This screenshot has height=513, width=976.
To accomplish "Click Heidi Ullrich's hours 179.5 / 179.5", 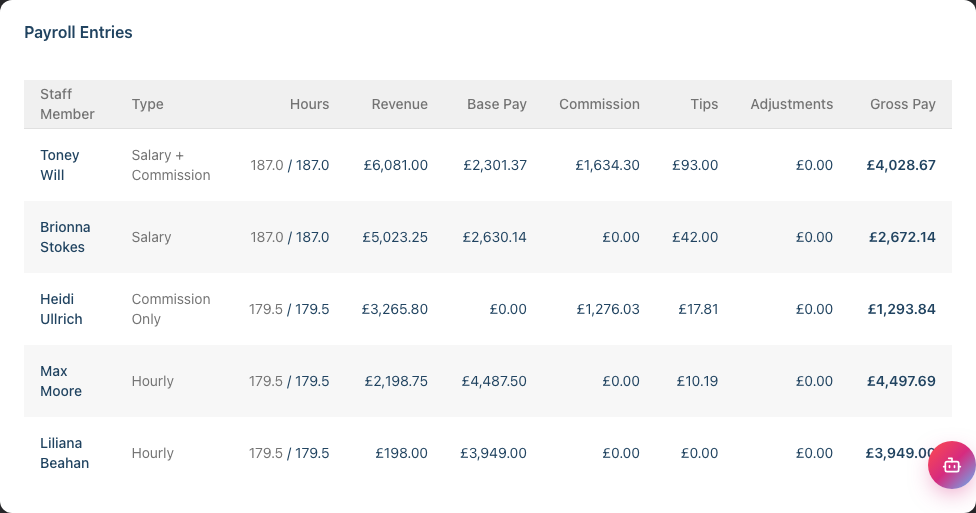I will [x=289, y=309].
